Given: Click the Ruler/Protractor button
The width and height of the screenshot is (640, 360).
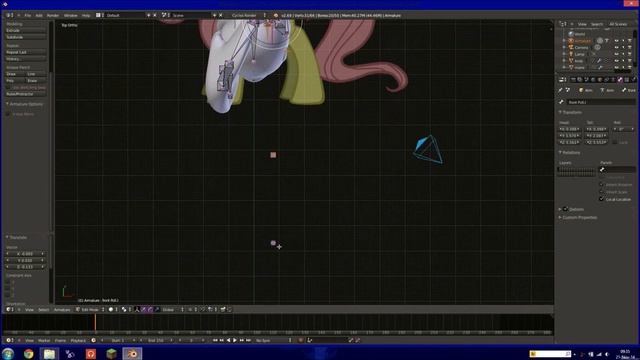Looking at the screenshot, I should (x=25, y=94).
